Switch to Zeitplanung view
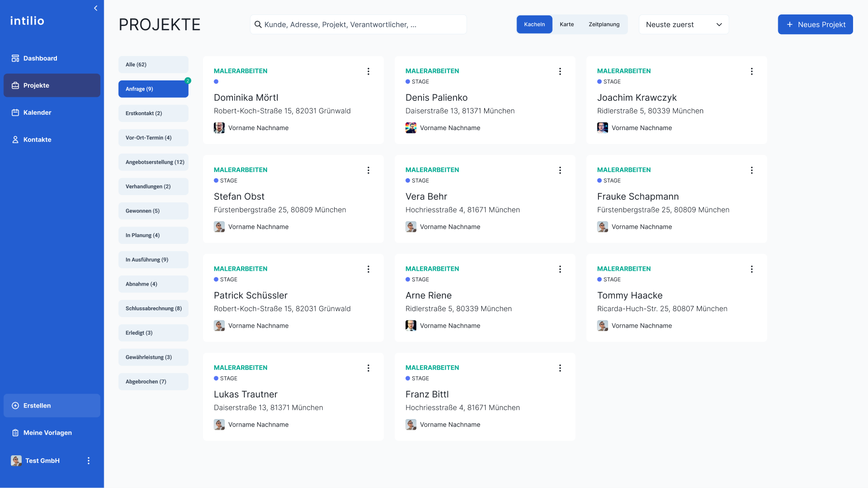 click(x=604, y=25)
